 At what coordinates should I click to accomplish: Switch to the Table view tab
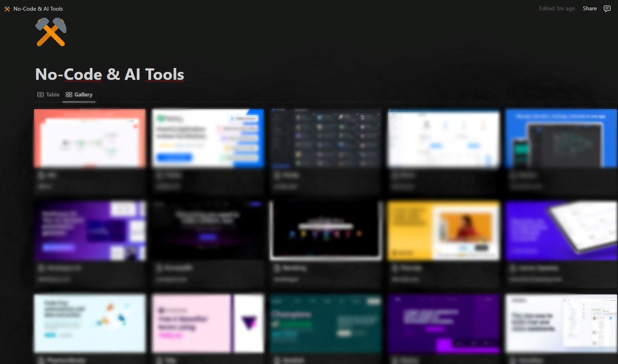click(48, 95)
